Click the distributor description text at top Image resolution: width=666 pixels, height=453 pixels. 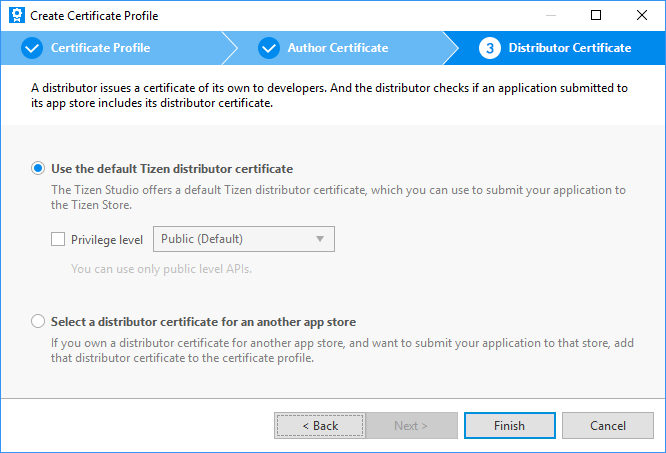pos(330,95)
